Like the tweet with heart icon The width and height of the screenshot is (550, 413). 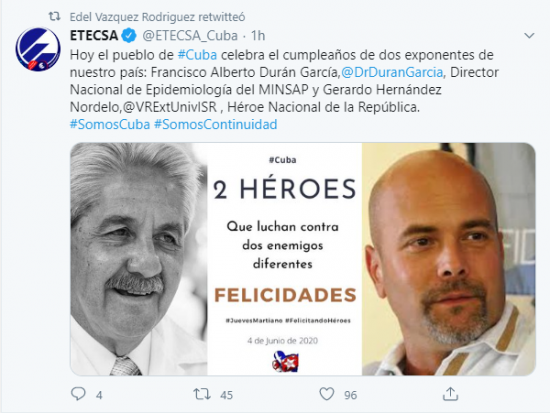pos(327,394)
